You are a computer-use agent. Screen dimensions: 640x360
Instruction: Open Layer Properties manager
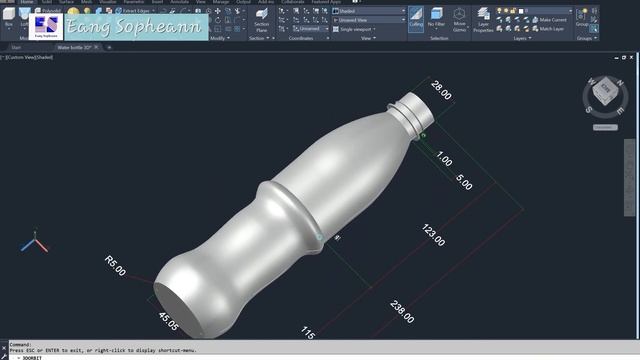coord(483,20)
